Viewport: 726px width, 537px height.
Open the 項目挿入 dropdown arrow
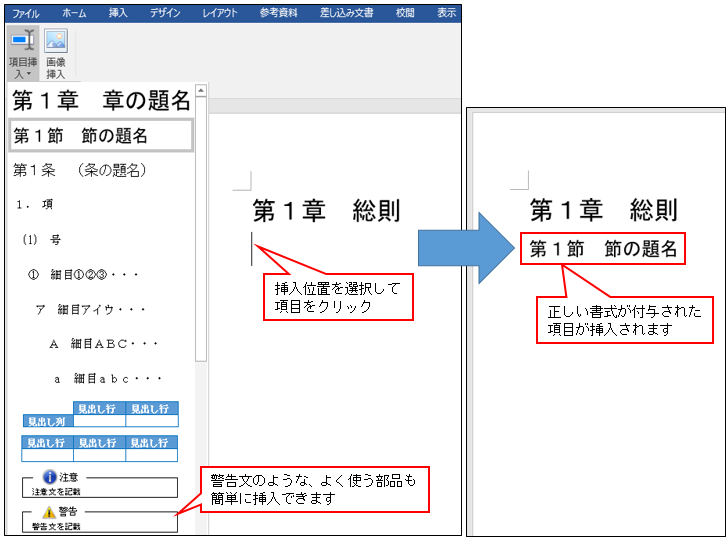click(28, 74)
